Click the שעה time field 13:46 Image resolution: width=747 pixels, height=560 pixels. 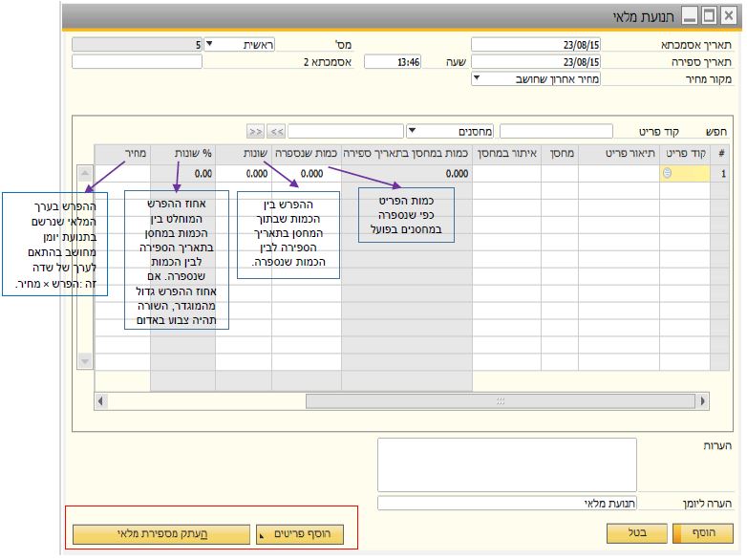coord(393,62)
